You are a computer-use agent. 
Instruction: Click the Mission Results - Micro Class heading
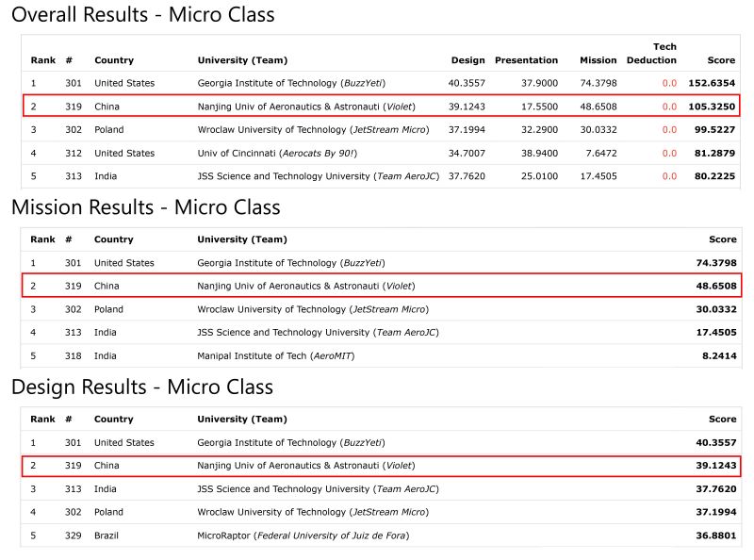tap(145, 207)
